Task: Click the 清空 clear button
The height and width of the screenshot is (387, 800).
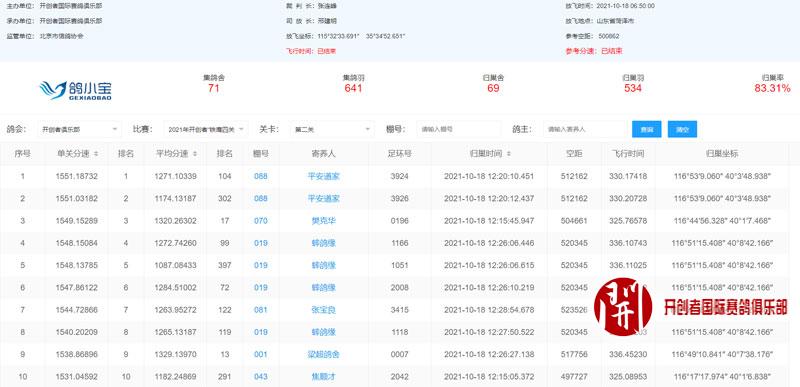Action: pyautogui.click(x=682, y=130)
